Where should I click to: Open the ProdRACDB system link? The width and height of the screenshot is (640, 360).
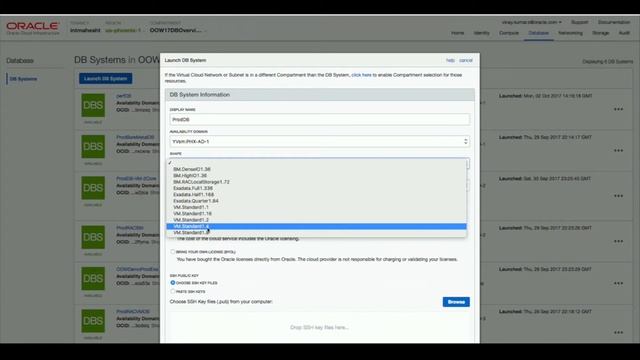coord(130,228)
